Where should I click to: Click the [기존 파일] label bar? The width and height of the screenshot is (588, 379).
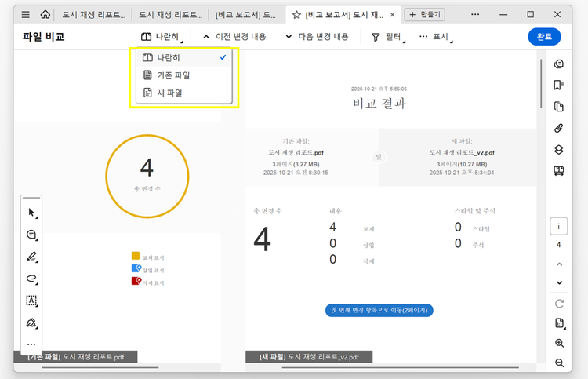tap(75, 356)
